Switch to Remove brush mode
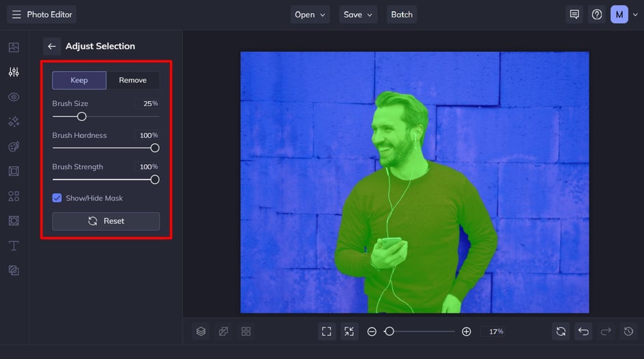 coord(132,80)
